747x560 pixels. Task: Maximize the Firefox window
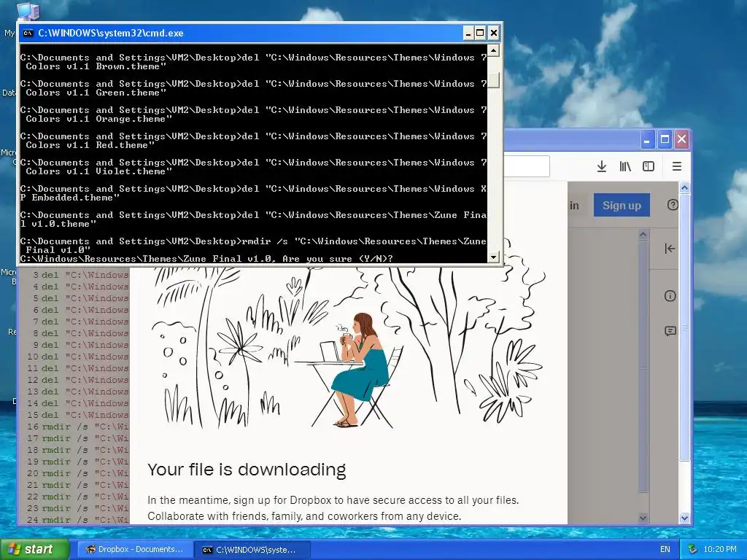pos(665,139)
